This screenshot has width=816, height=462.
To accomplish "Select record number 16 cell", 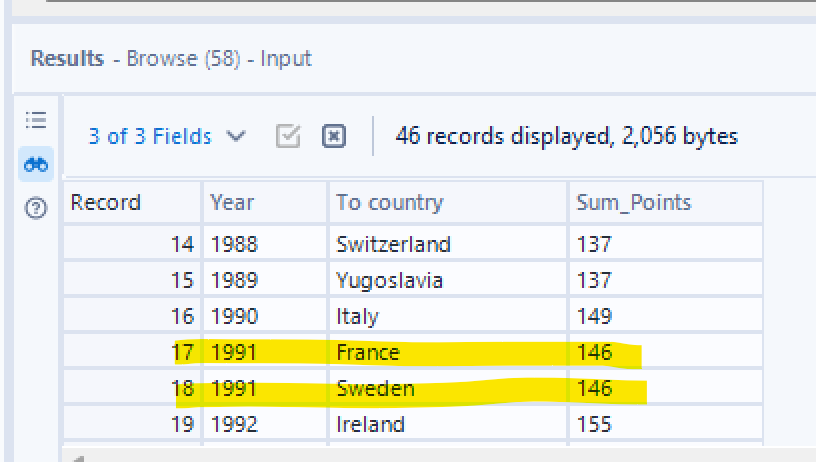I will point(132,316).
